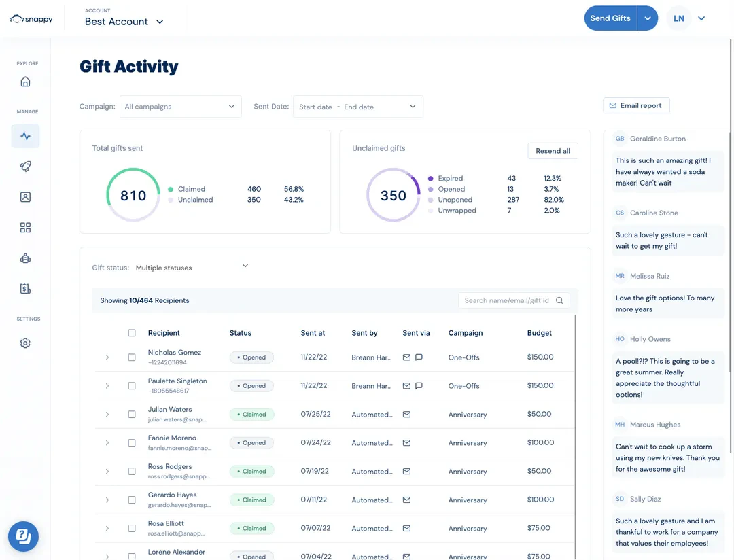Click the Start date field
This screenshot has width=734, height=560.
[x=315, y=107]
